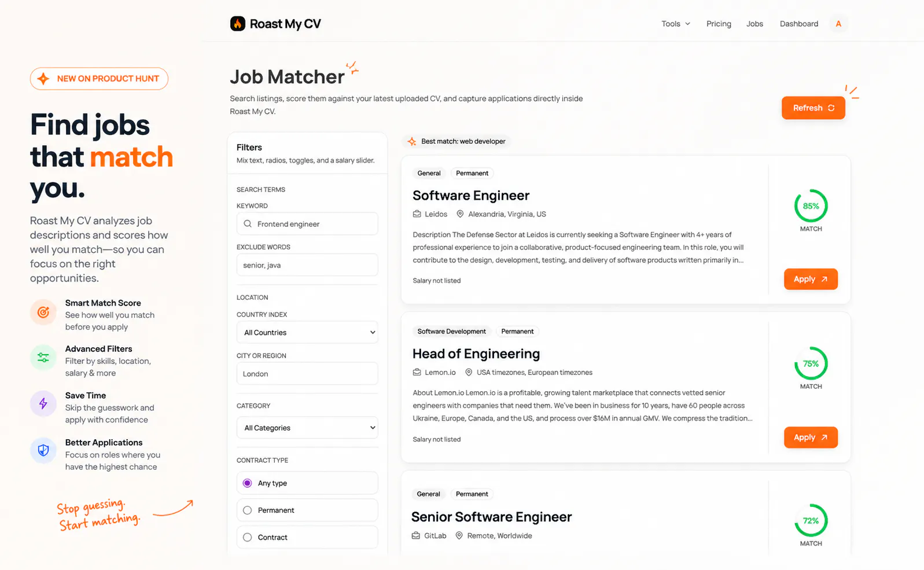Click the City or Region input field
Screen dimensions: 924x570
[x=307, y=374]
